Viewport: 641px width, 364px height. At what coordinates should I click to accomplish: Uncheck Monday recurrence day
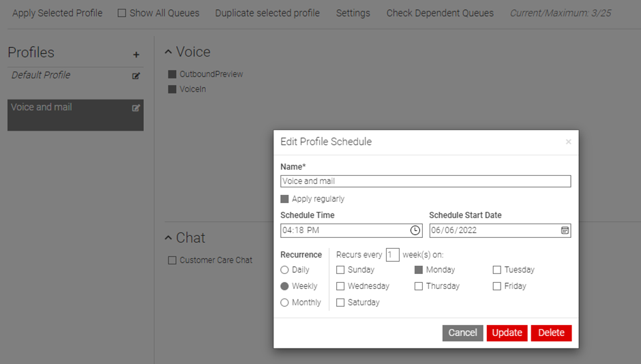point(419,270)
